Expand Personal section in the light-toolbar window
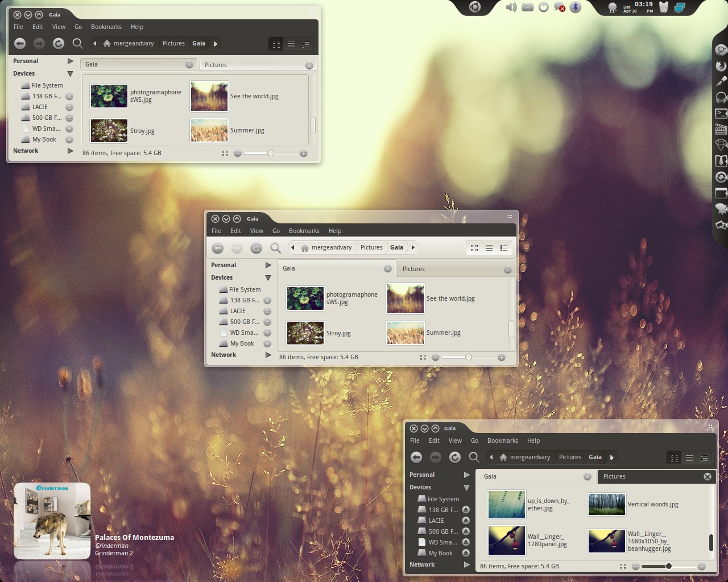Viewport: 728px width, 582px height. 268,265
